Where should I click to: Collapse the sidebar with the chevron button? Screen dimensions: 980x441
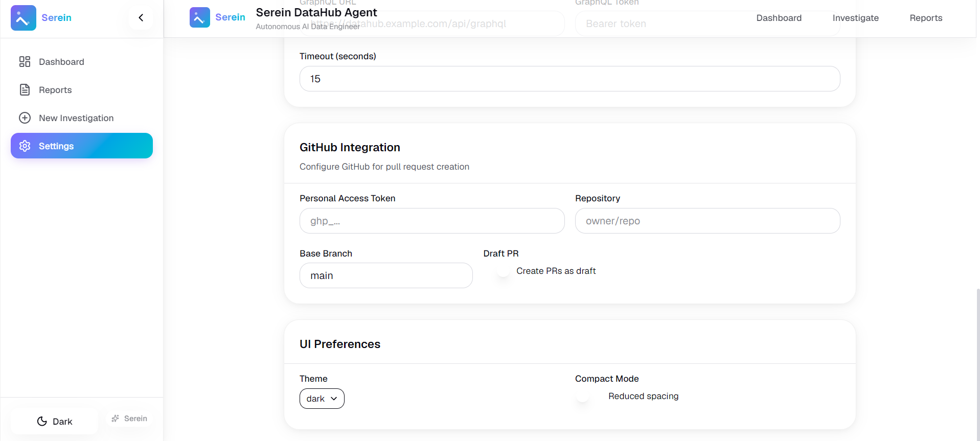[141, 18]
